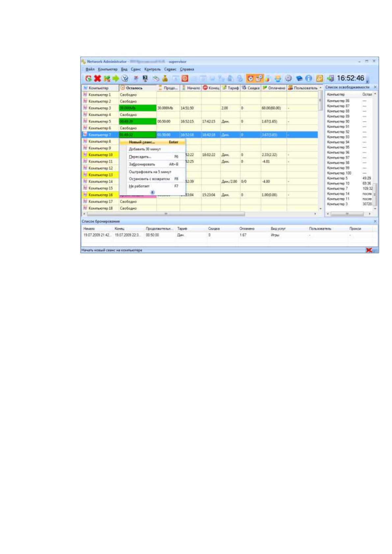Click the 16:52:46 clock display
The height and width of the screenshot is (554, 392).
click(x=350, y=78)
